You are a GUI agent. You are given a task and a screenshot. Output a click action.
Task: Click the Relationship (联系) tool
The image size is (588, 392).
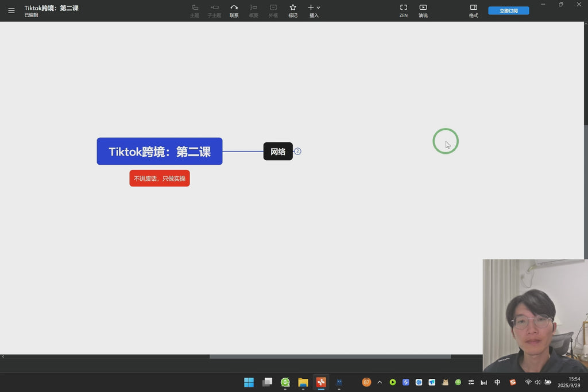(234, 10)
